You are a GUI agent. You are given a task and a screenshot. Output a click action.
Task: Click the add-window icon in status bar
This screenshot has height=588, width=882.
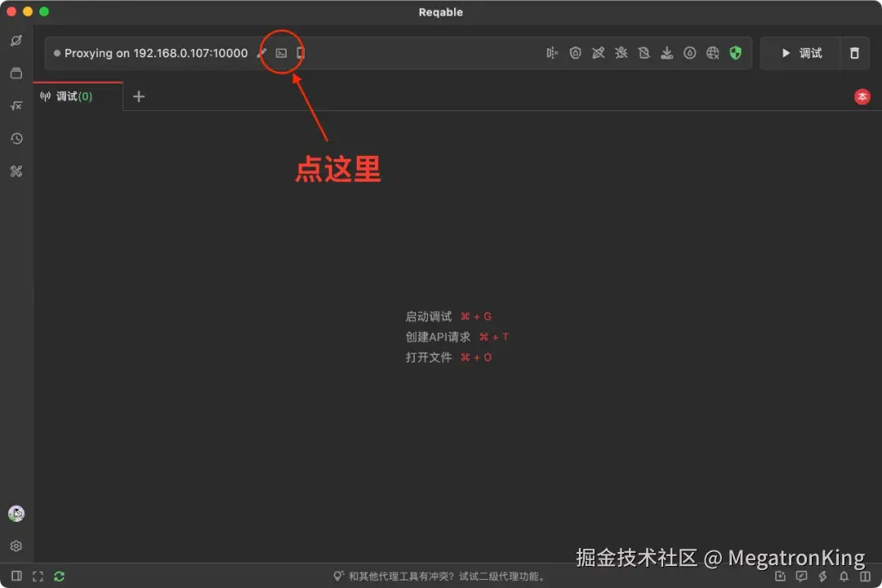pyautogui.click(x=780, y=577)
